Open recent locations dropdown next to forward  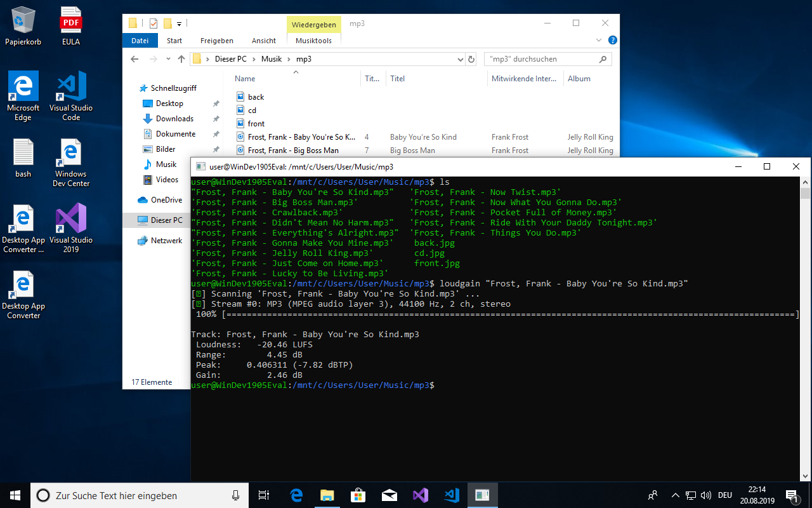point(168,59)
